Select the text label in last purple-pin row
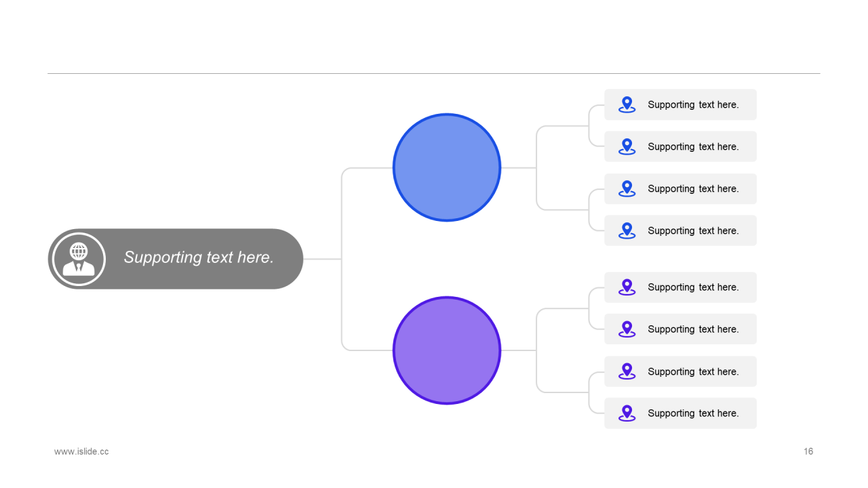Image resolution: width=868 pixels, height=488 pixels. click(x=693, y=413)
